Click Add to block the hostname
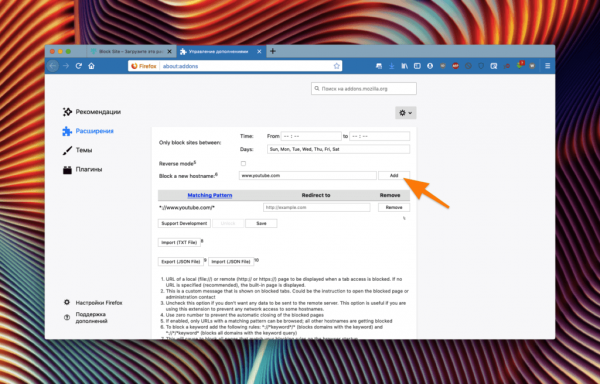The height and width of the screenshot is (384, 600). point(394,176)
